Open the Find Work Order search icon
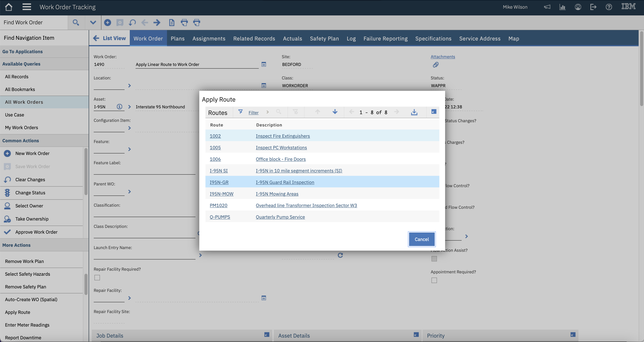 (76, 23)
